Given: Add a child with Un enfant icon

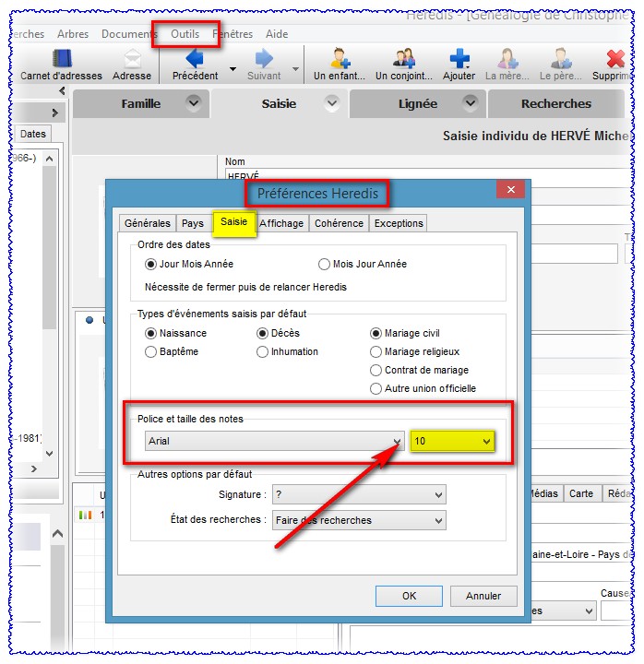Looking at the screenshot, I should click(x=340, y=58).
